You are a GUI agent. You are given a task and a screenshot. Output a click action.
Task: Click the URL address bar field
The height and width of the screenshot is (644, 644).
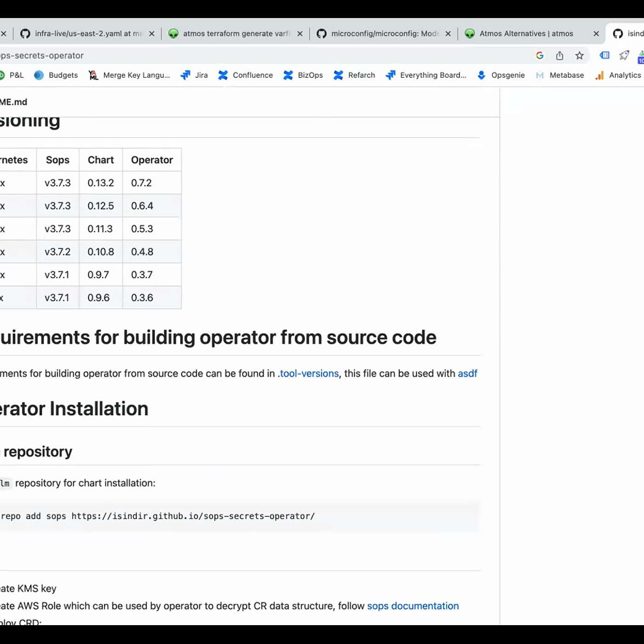click(x=276, y=56)
